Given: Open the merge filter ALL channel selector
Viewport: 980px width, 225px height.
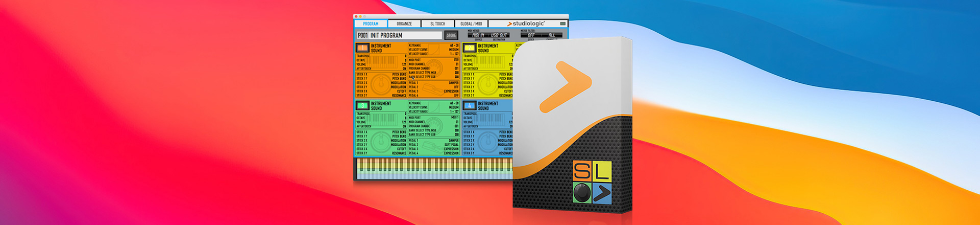Looking at the screenshot, I should 552,35.
